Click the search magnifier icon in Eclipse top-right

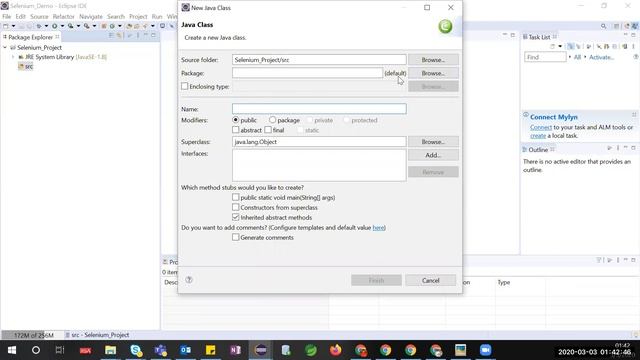(603, 26)
